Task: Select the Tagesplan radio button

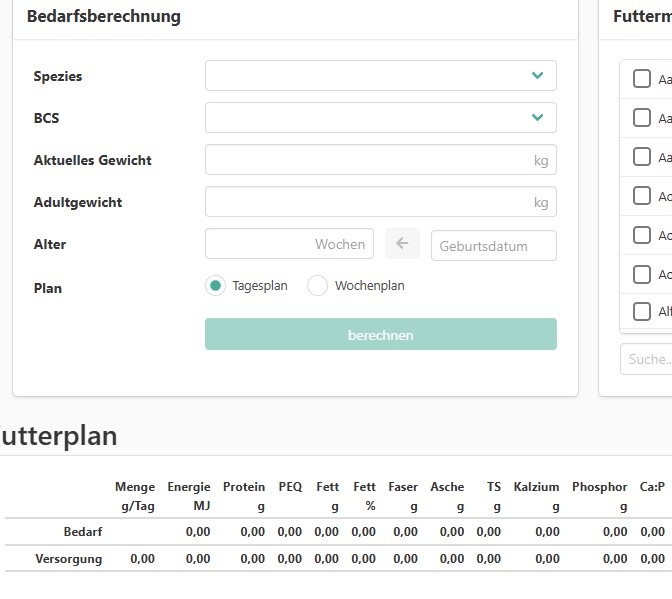Action: 215,286
